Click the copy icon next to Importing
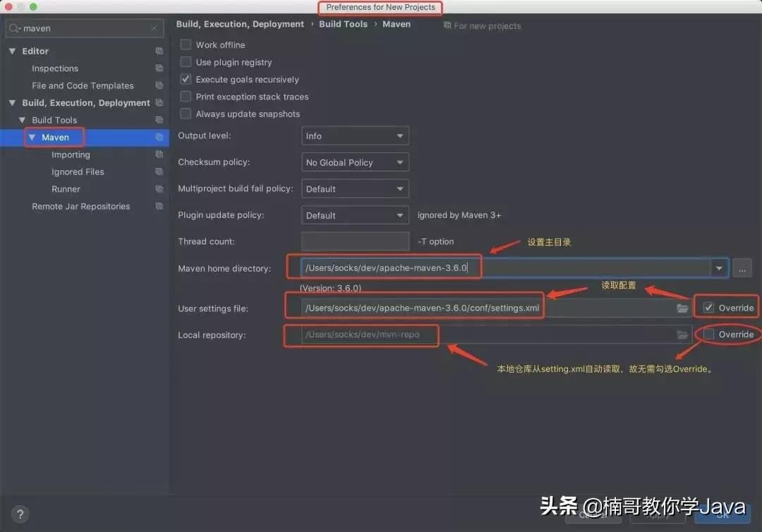The width and height of the screenshot is (762, 532). pyautogui.click(x=159, y=155)
